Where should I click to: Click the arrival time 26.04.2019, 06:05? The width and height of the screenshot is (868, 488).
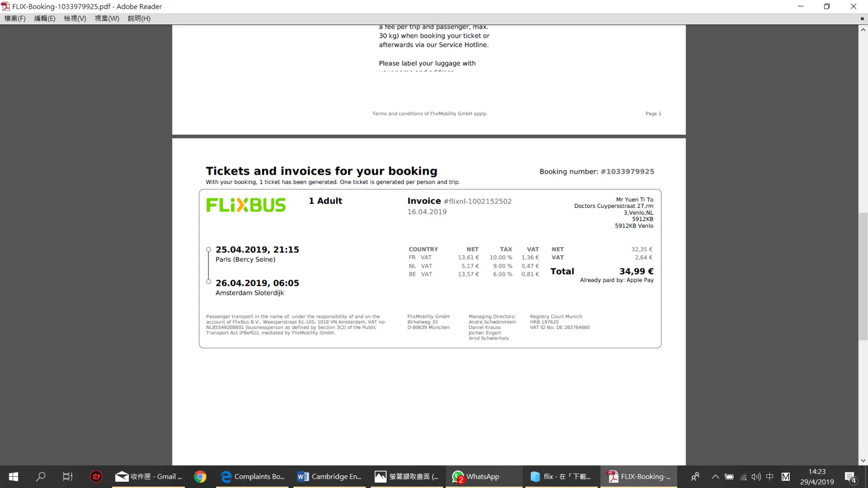[257, 283]
